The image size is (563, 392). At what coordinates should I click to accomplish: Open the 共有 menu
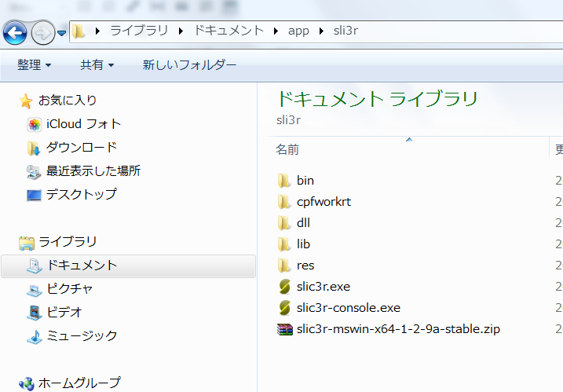click(97, 65)
